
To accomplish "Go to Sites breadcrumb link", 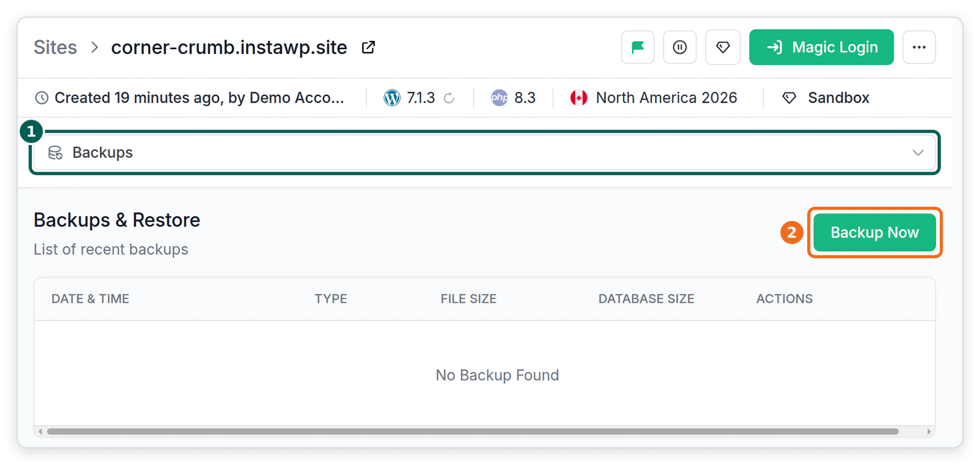I will (x=55, y=47).
